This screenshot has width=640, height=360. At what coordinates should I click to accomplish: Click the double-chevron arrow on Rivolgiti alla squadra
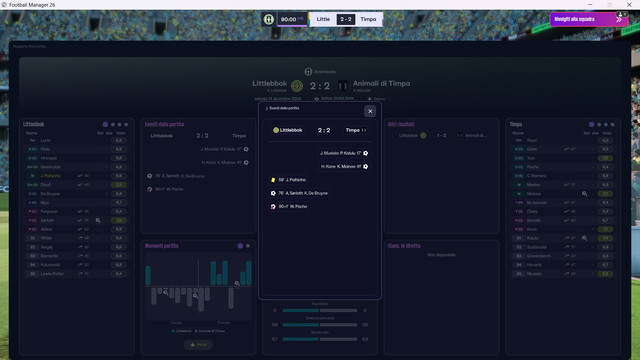point(619,19)
